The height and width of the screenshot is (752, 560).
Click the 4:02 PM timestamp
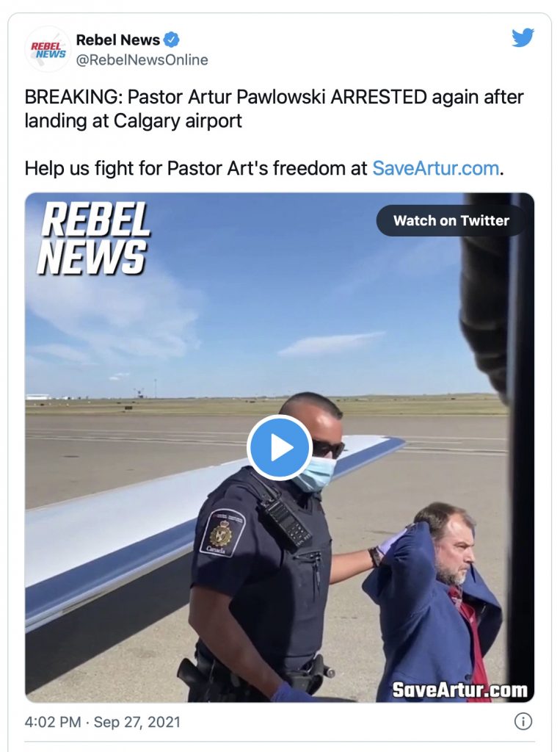tap(53, 722)
